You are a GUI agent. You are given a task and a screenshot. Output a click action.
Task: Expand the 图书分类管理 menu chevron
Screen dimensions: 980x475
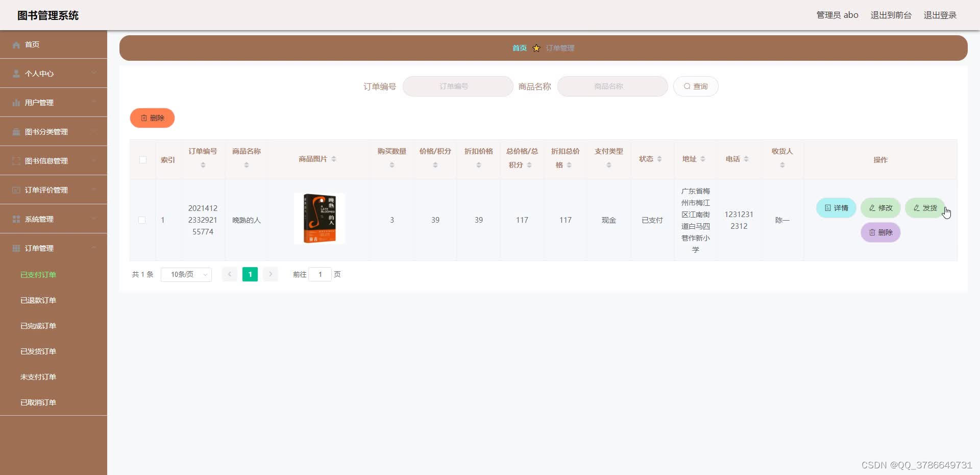94,131
